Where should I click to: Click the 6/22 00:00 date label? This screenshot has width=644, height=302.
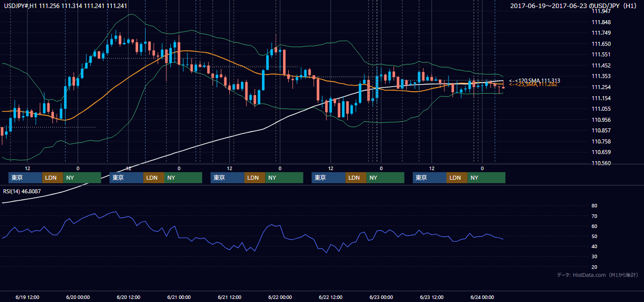tap(280, 297)
